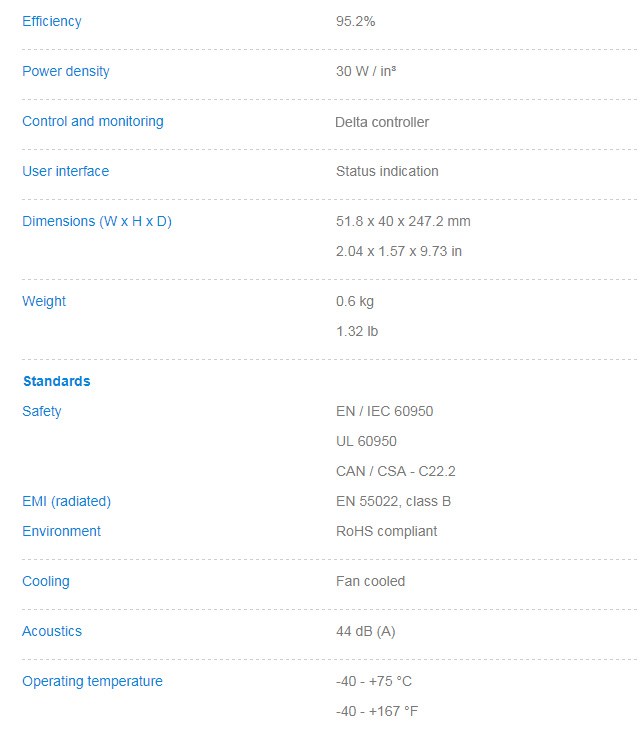Click the Dimensions (W x H x D) label
The image size is (640, 739).
click(97, 221)
